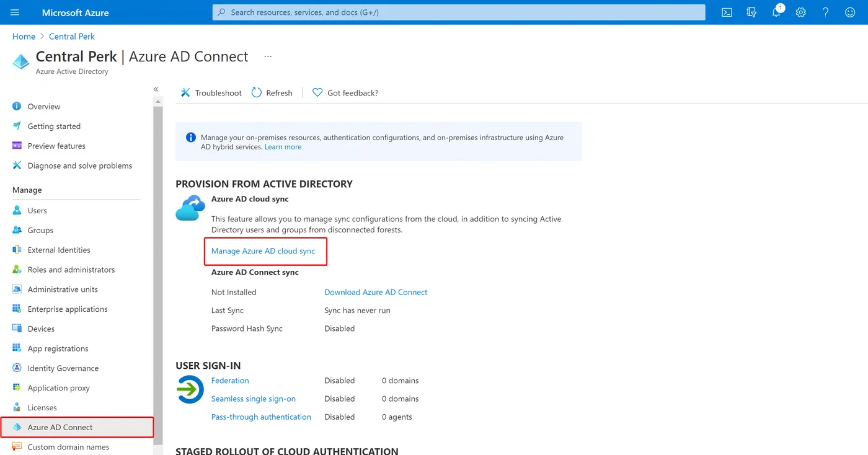This screenshot has width=868, height=455.
Task: Click the Enterprise applications icon
Action: tap(17, 309)
